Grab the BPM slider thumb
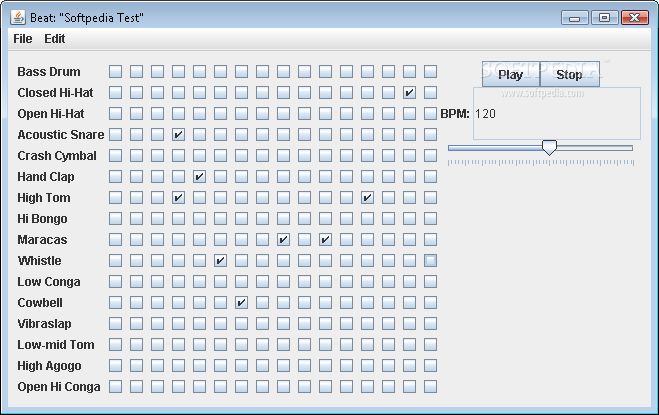The width and height of the screenshot is (659, 415). point(549,148)
